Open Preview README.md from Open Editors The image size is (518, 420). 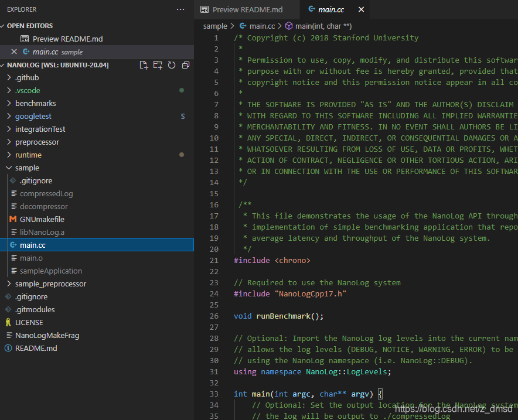click(x=97, y=39)
